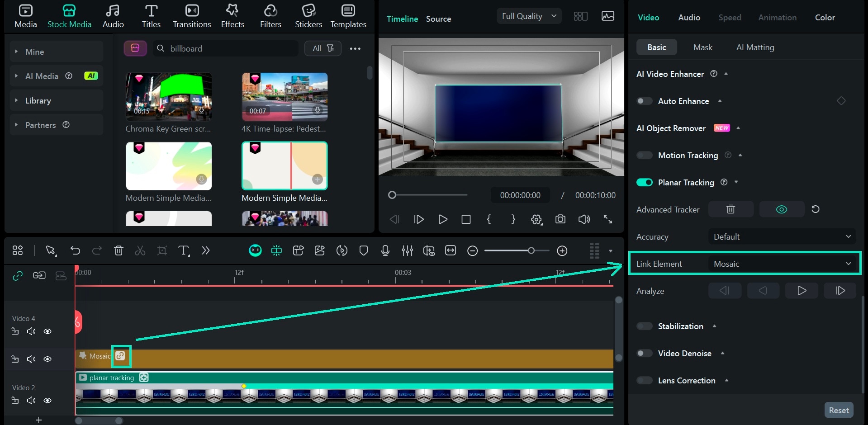The height and width of the screenshot is (425, 868).
Task: Collapse the Planar Tracking section arrow
Action: (x=736, y=182)
